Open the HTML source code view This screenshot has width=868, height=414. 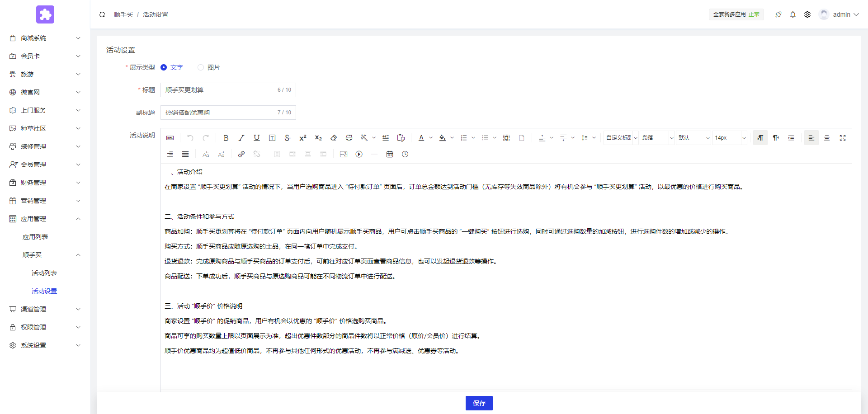(170, 138)
